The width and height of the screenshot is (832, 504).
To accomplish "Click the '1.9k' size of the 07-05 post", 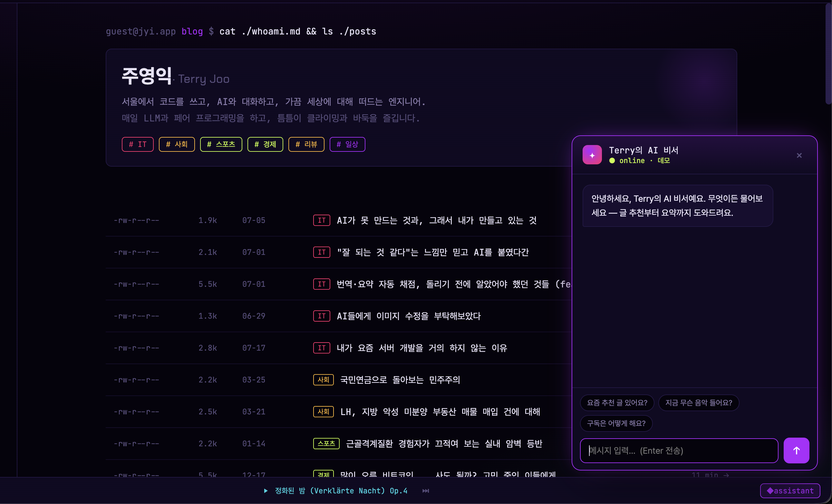I will [x=208, y=220].
